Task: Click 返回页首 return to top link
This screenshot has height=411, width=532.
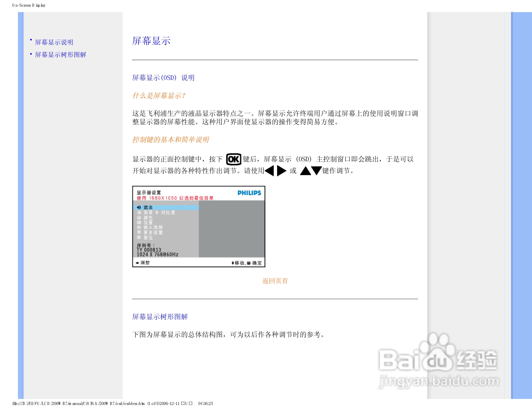Action: 275,281
